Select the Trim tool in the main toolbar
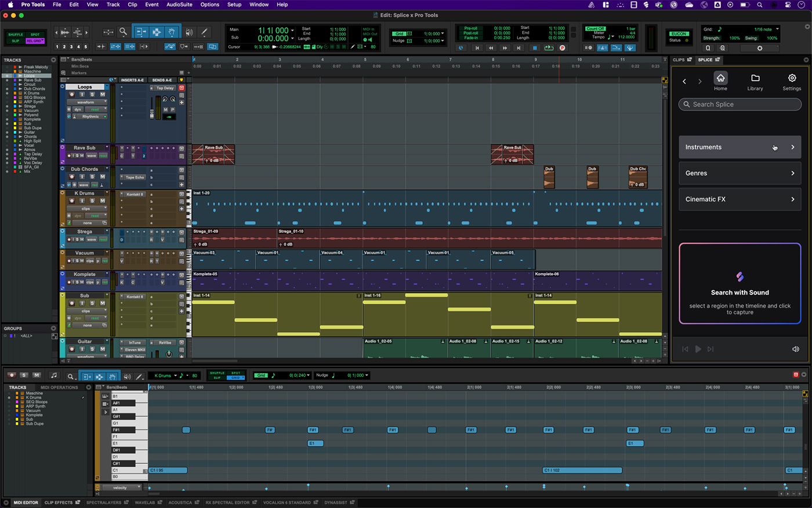 click(x=140, y=33)
